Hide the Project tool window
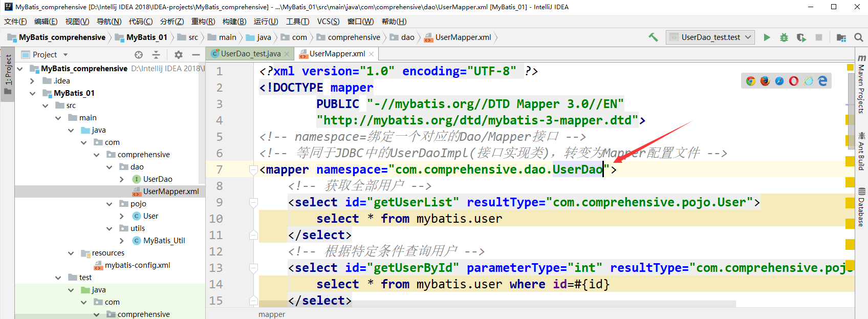Screen dimensions: 868x319 [196, 55]
